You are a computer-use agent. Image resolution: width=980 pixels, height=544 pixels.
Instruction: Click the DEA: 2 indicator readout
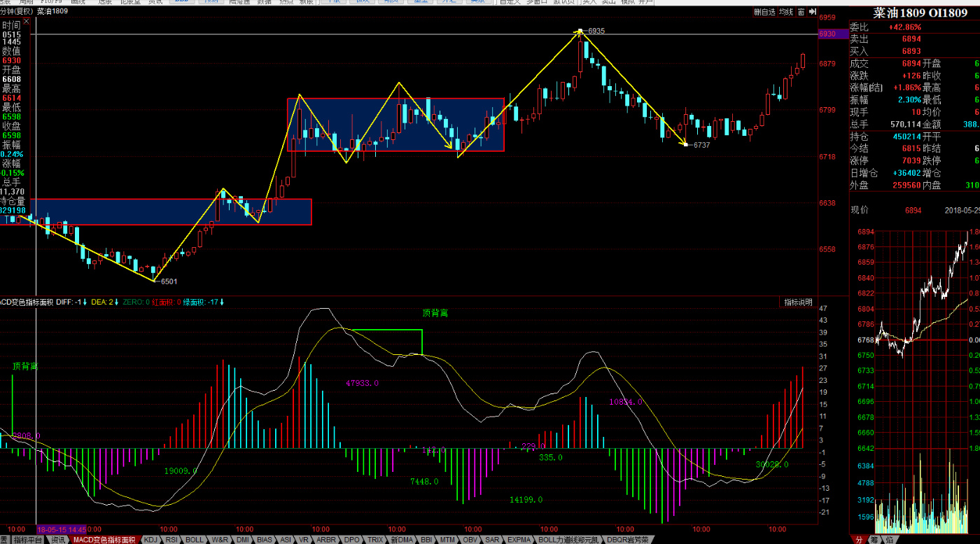click(104, 302)
